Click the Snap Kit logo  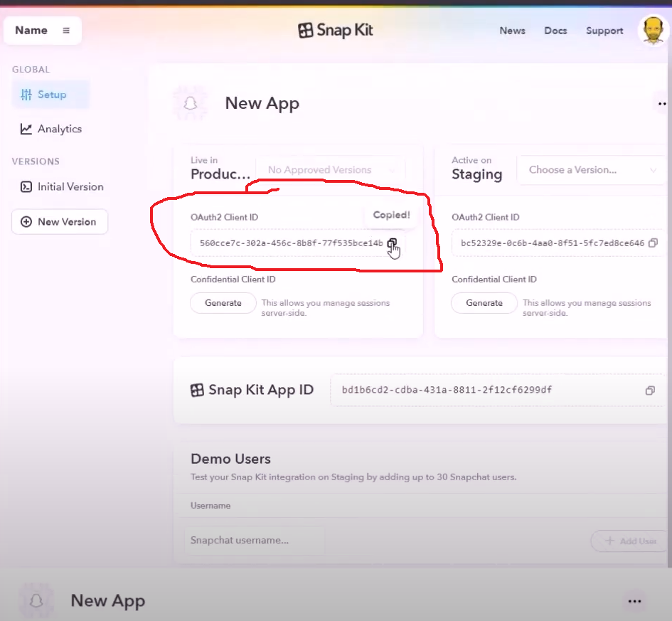pyautogui.click(x=336, y=31)
